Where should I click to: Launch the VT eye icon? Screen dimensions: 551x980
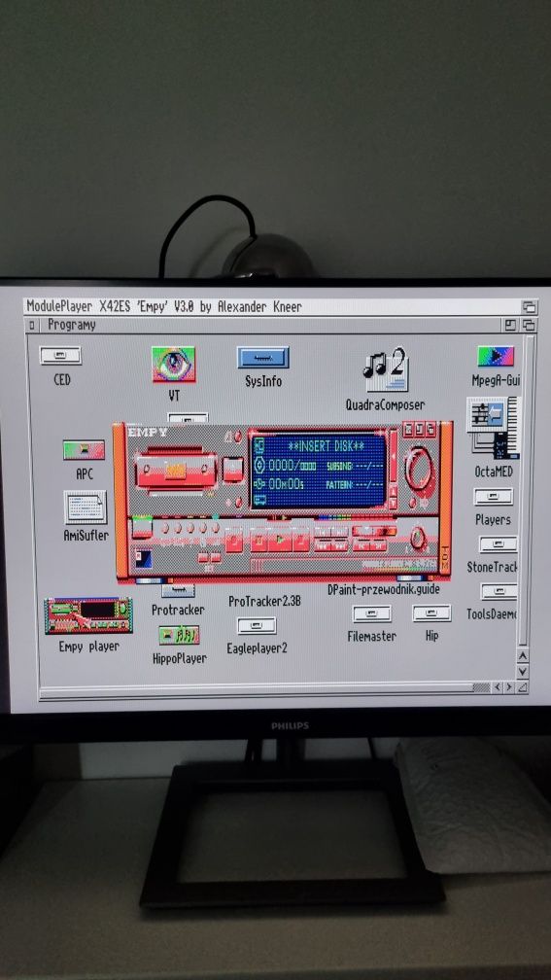(173, 365)
